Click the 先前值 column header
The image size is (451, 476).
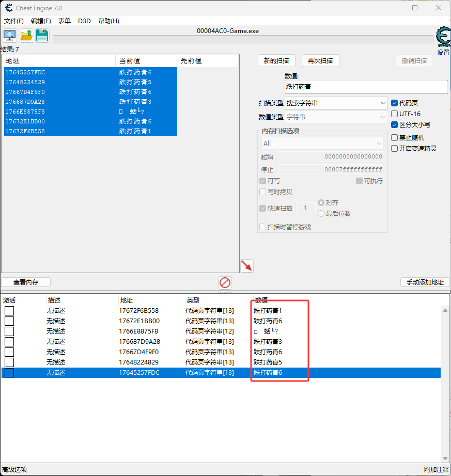click(208, 61)
